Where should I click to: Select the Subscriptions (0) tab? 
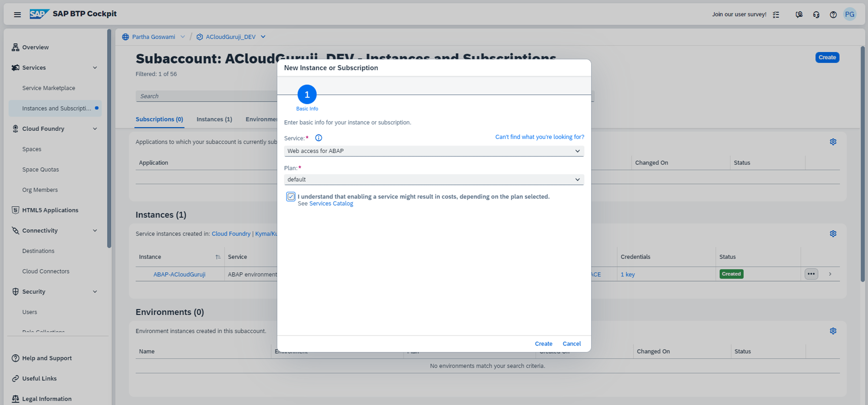pos(159,119)
